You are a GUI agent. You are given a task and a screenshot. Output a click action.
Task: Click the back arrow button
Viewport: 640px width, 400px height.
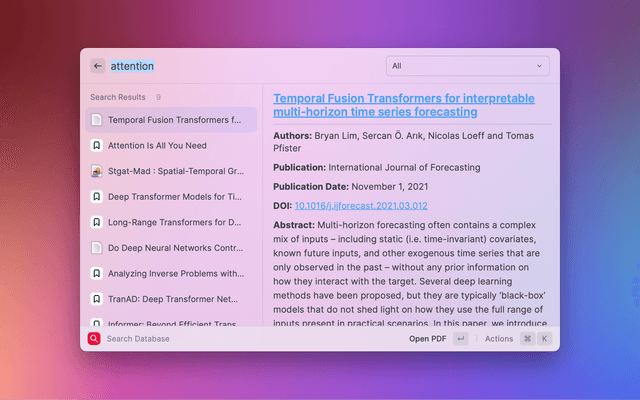(x=98, y=66)
